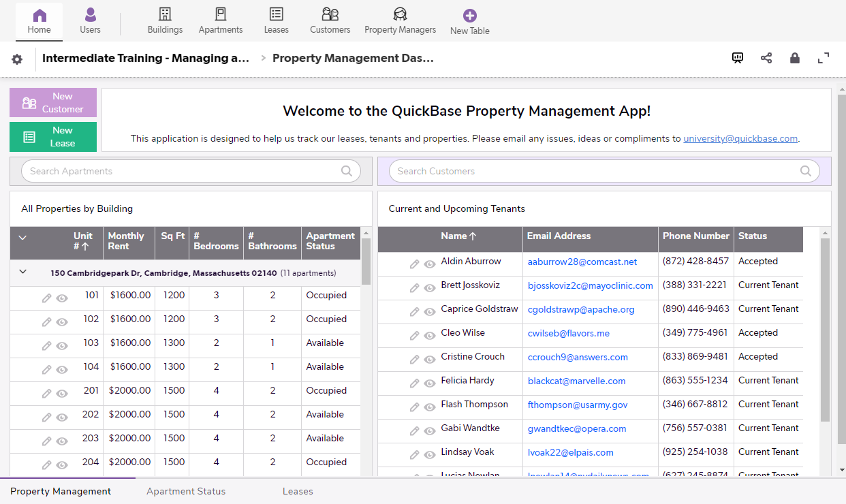This screenshot has height=504, width=846.
Task: Open the university@quickbase.com email link
Action: point(740,138)
